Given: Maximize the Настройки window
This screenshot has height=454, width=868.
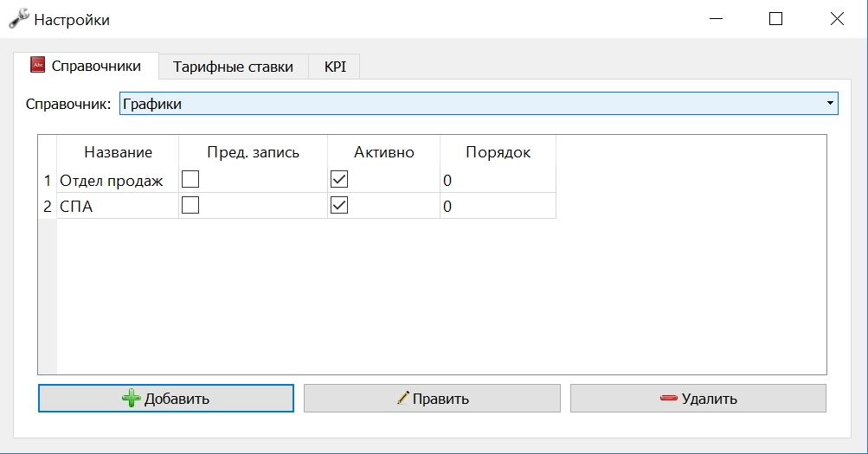Looking at the screenshot, I should (x=776, y=19).
